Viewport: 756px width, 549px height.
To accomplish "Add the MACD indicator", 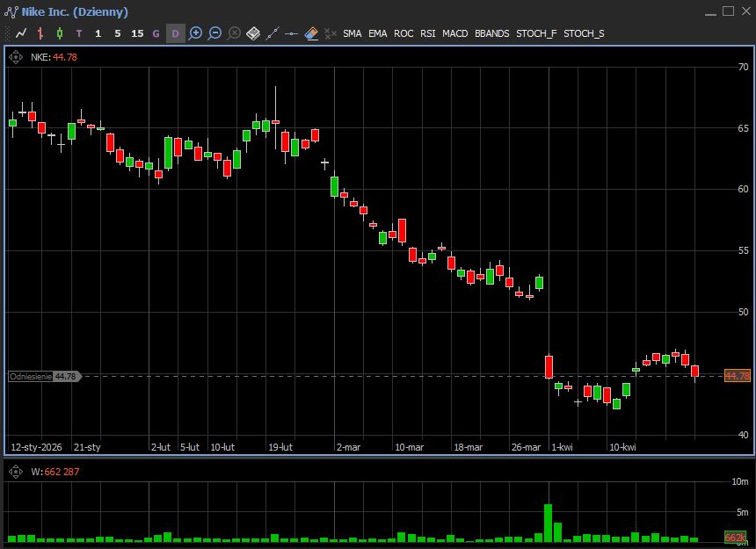I will click(x=454, y=33).
